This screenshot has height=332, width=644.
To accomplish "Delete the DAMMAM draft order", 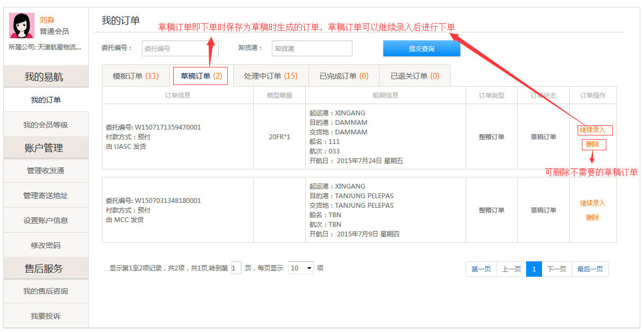I will pyautogui.click(x=593, y=144).
